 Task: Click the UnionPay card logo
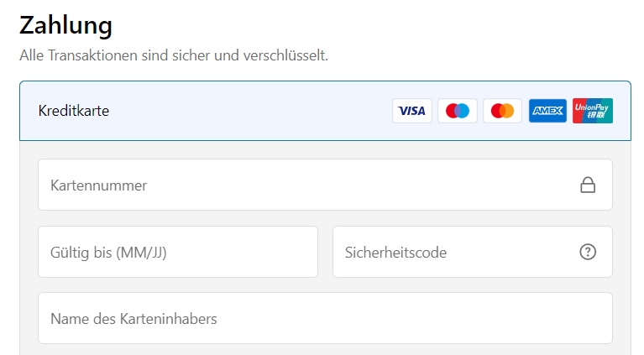pos(593,111)
